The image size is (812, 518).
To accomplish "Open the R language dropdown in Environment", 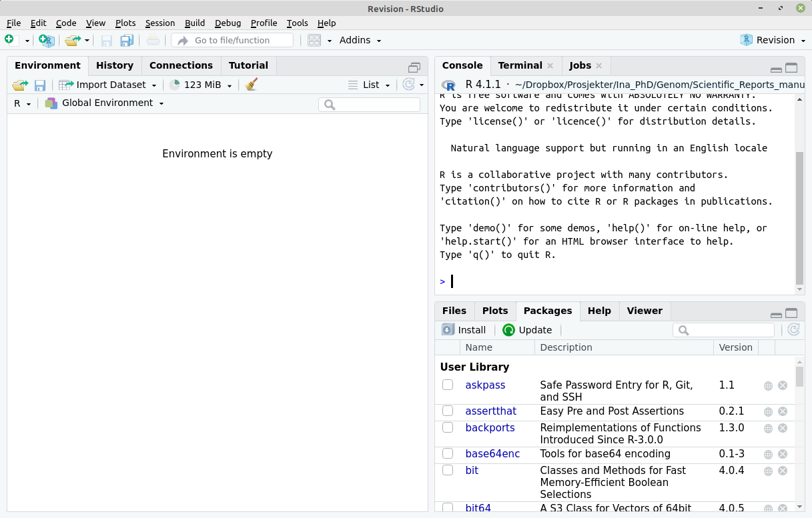I will click(22, 103).
